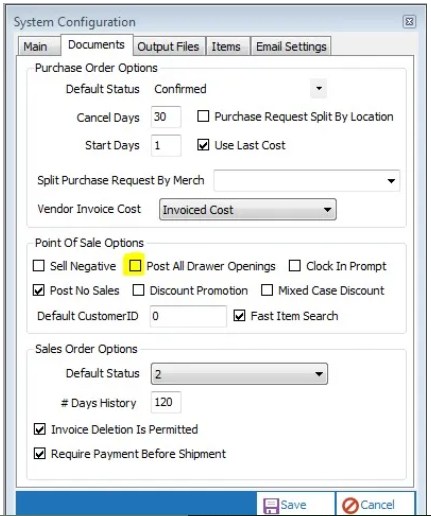
Task: Expand Sales Order Default Status dropdown
Action: tap(239, 374)
